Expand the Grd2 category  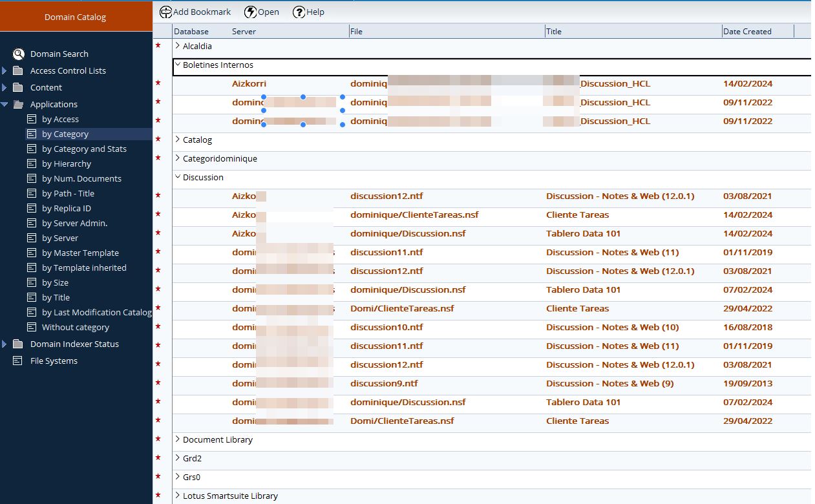tap(178, 458)
